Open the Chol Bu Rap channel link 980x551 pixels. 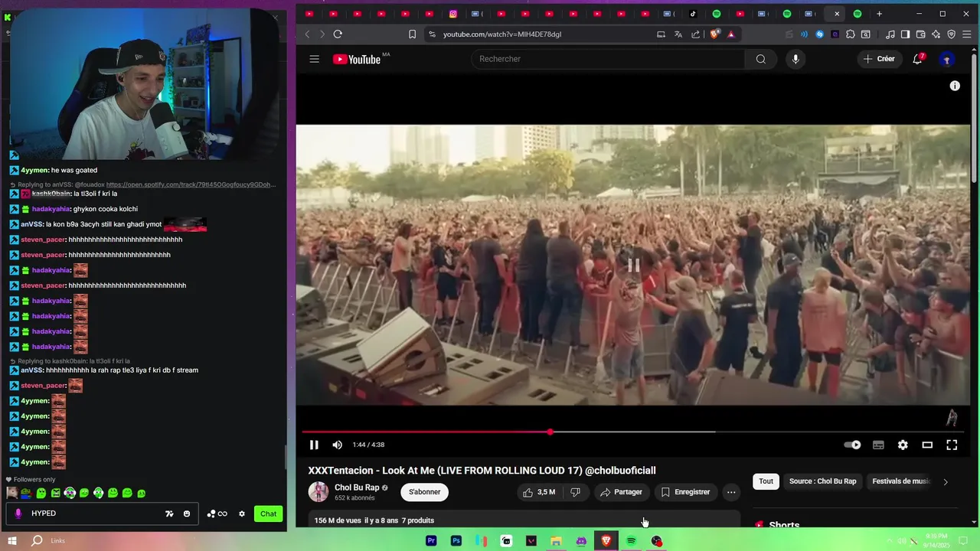(357, 487)
